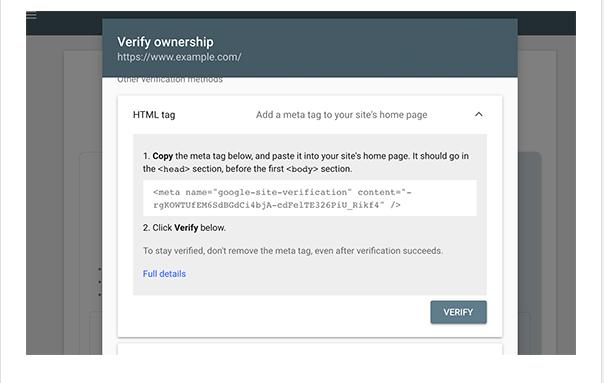This screenshot has height=383, width=604.
Task: Expand the next verification method card below
Action: coord(310,349)
